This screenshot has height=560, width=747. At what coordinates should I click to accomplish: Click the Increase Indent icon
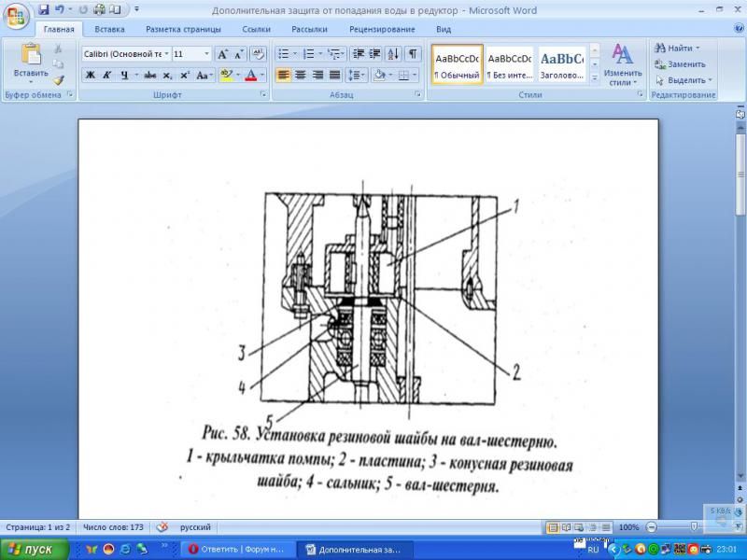(x=373, y=54)
